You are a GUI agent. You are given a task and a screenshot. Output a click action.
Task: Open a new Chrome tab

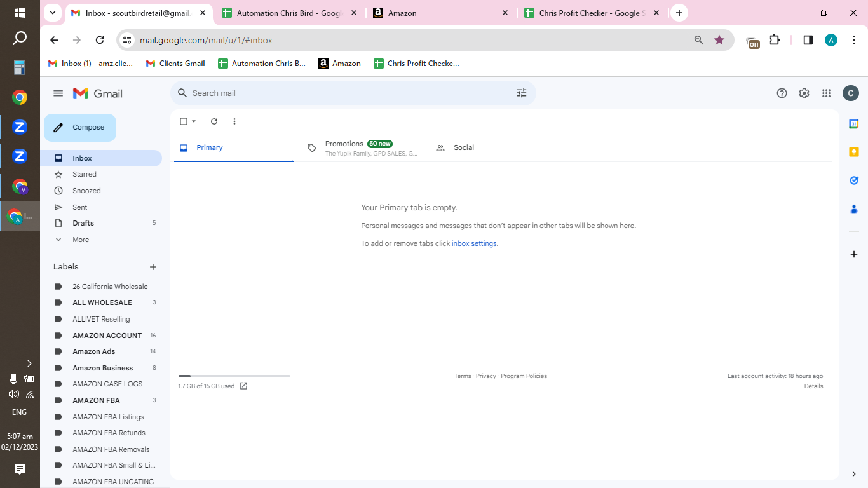point(679,13)
